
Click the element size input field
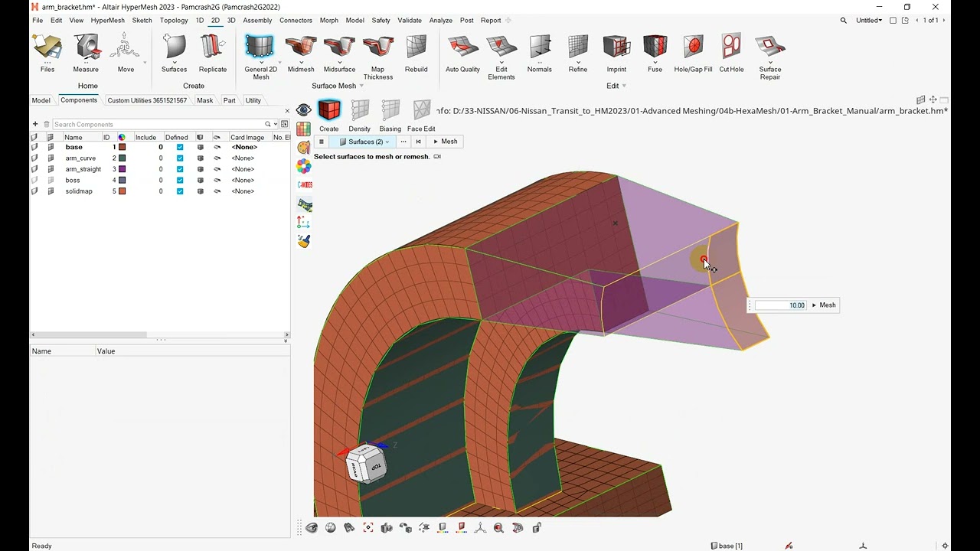[781, 305]
